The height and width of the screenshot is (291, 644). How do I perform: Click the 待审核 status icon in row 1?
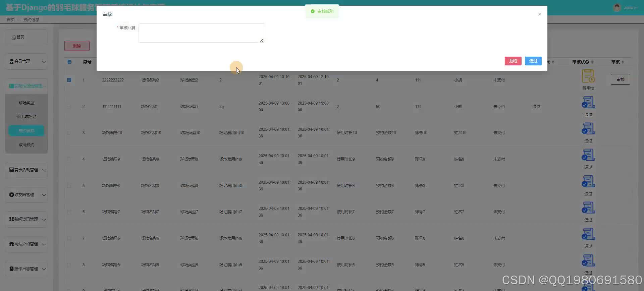pyautogui.click(x=588, y=76)
